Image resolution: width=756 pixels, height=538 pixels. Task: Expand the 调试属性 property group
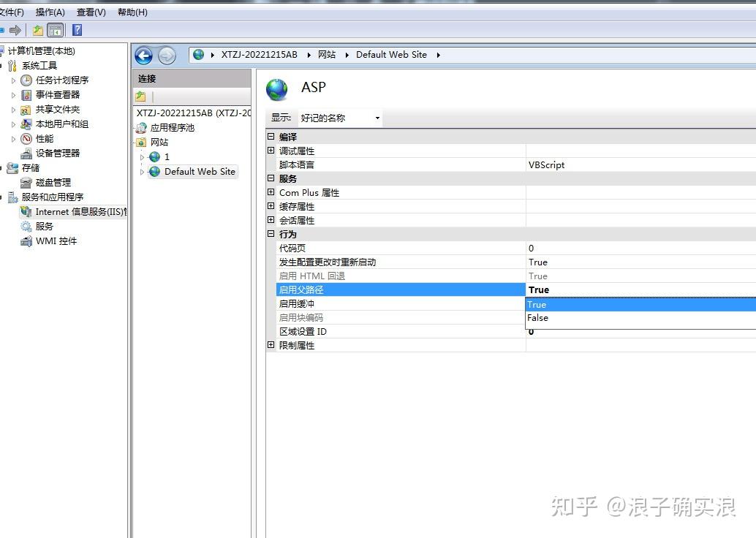tap(271, 151)
